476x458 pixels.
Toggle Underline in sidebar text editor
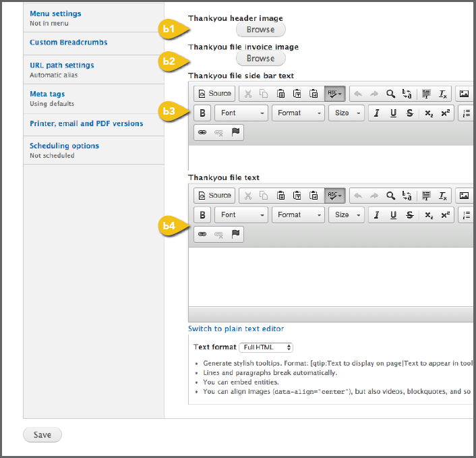coord(393,113)
